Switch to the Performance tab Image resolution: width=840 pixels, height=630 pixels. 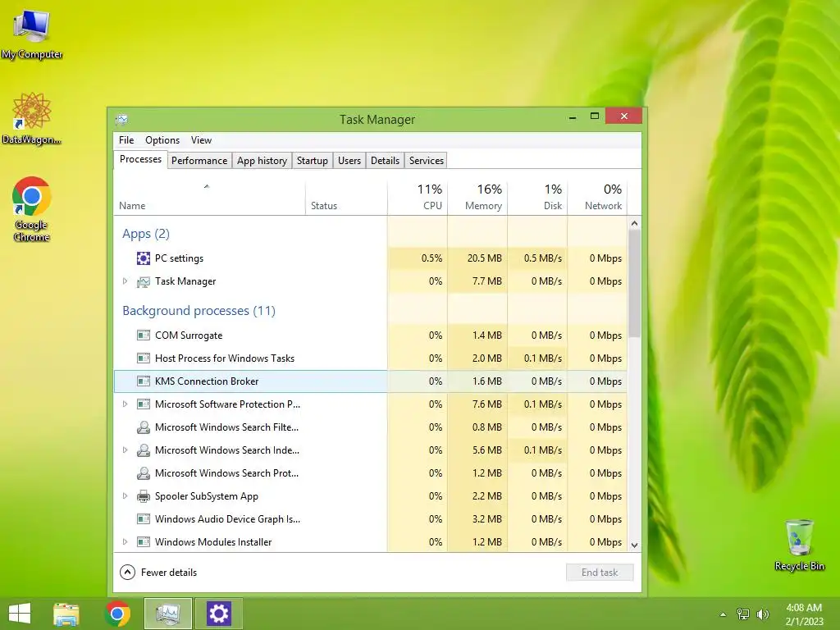click(x=199, y=161)
